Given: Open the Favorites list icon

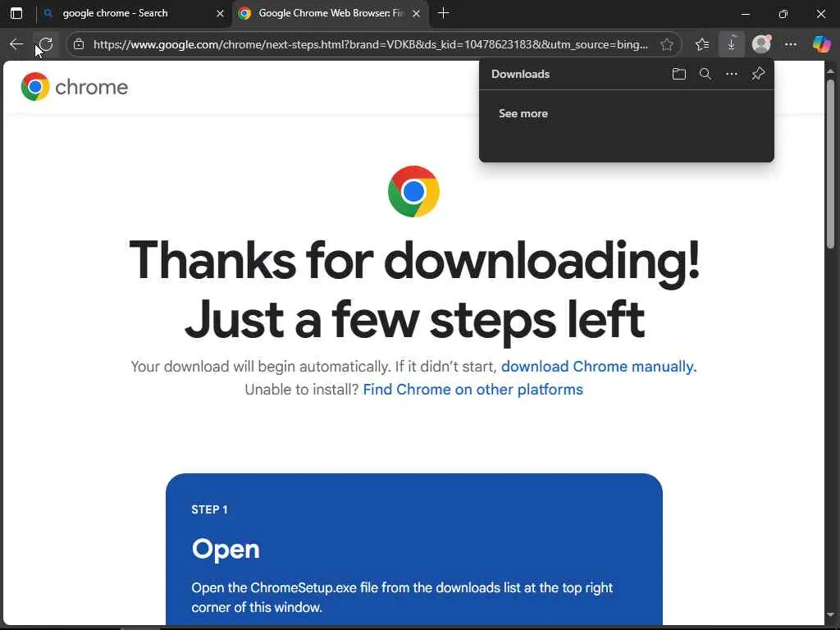Looking at the screenshot, I should click(702, 44).
